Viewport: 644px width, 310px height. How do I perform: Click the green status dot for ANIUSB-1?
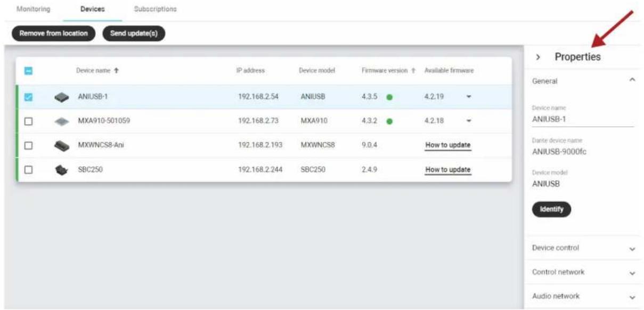pos(389,97)
